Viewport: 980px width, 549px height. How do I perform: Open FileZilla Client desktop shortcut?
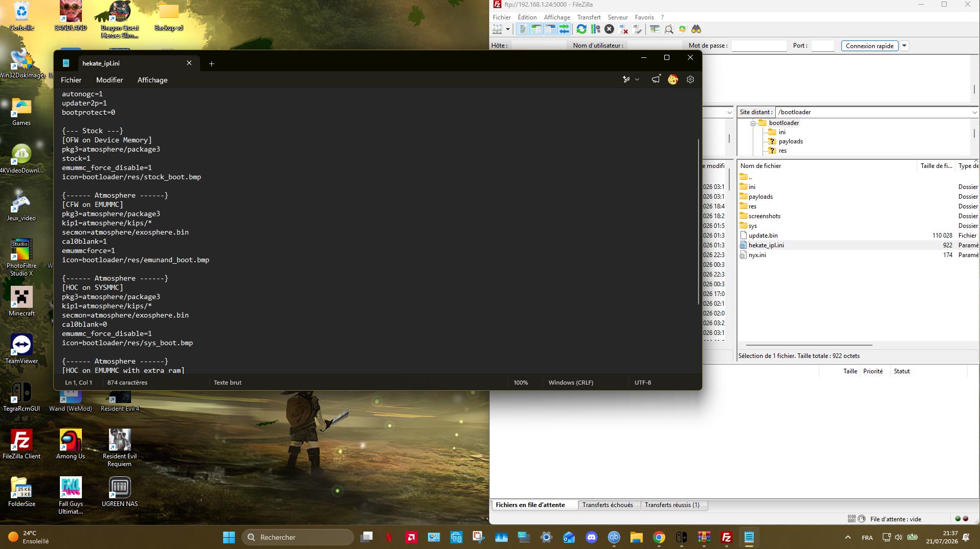(21, 444)
